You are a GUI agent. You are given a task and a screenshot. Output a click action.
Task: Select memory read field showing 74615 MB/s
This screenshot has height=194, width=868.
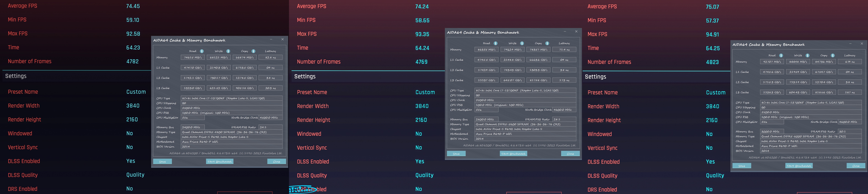193,57
